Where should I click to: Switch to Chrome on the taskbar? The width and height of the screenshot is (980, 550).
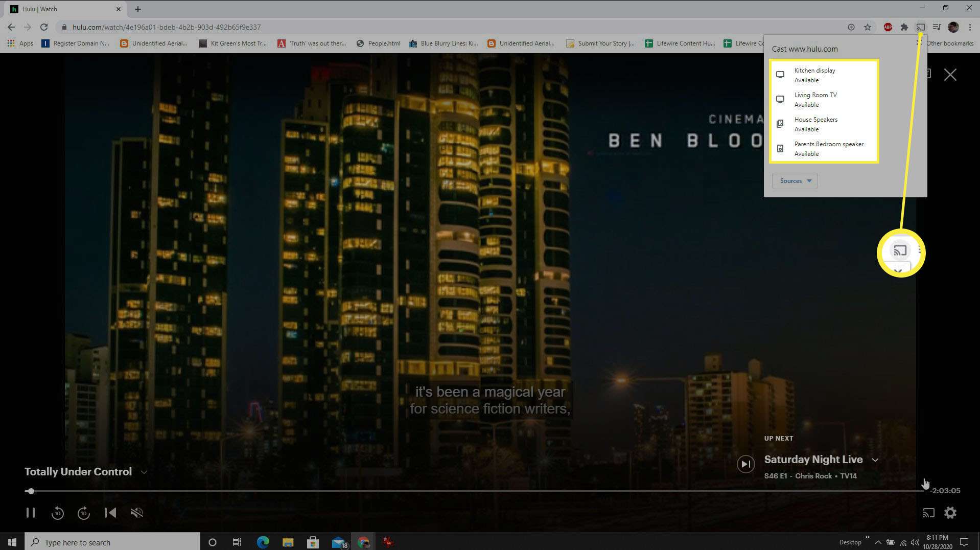(363, 542)
